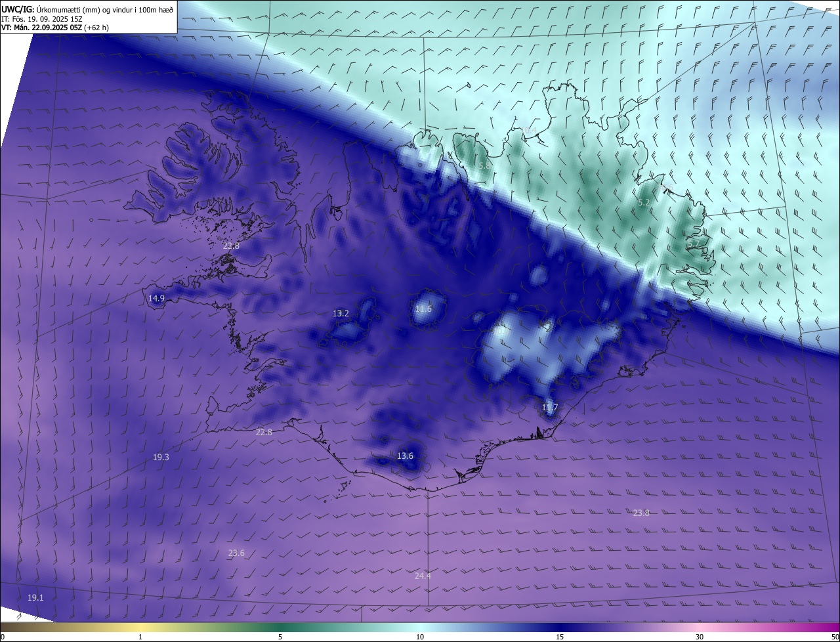The height and width of the screenshot is (642, 840).
Task: Click the 22.8 value beside the western islands
Action: point(231,246)
